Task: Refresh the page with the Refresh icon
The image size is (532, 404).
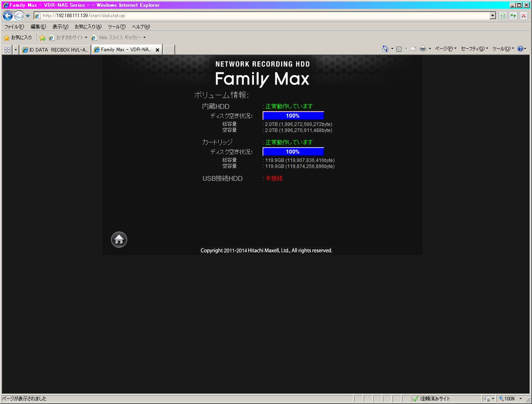Action: click(x=513, y=16)
